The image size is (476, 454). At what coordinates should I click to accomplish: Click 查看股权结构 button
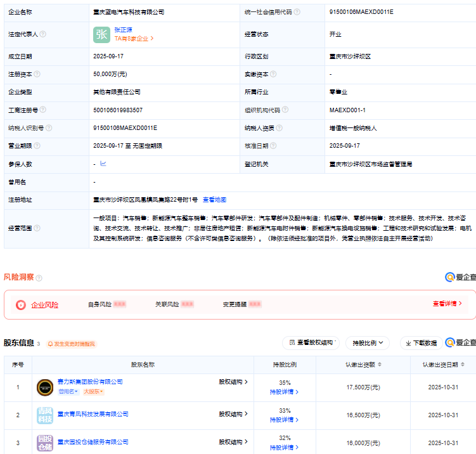click(x=311, y=343)
